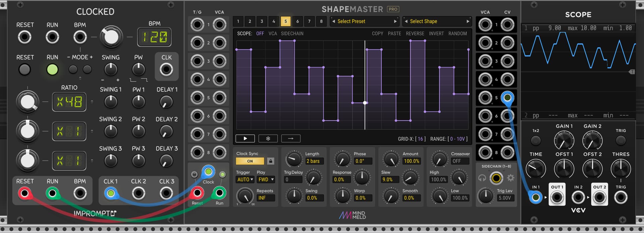Image resolution: width=644 pixels, height=233 pixels.
Task: Click INVERT above the shape display
Action: 436,33
